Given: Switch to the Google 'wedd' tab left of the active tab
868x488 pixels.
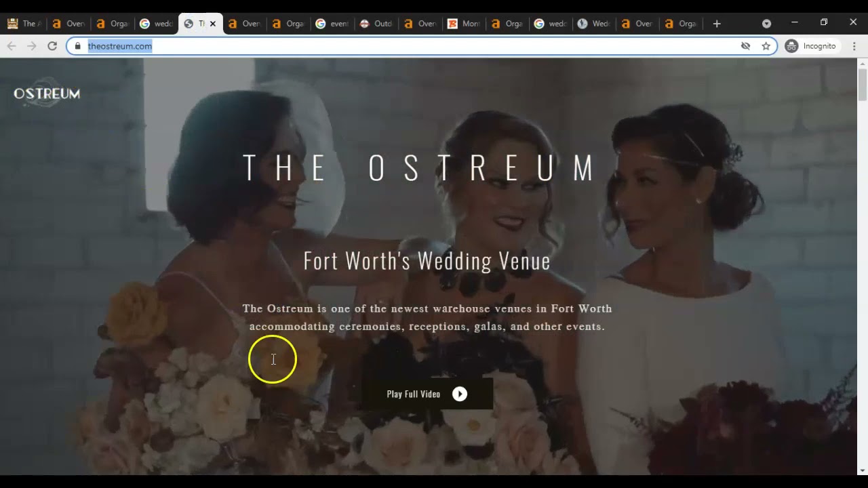Looking at the screenshot, I should 156,24.
